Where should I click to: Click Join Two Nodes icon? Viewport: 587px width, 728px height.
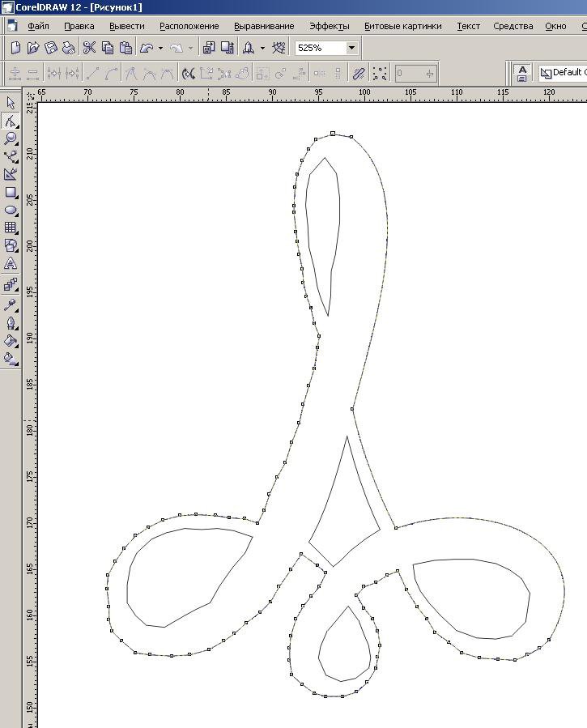point(54,73)
